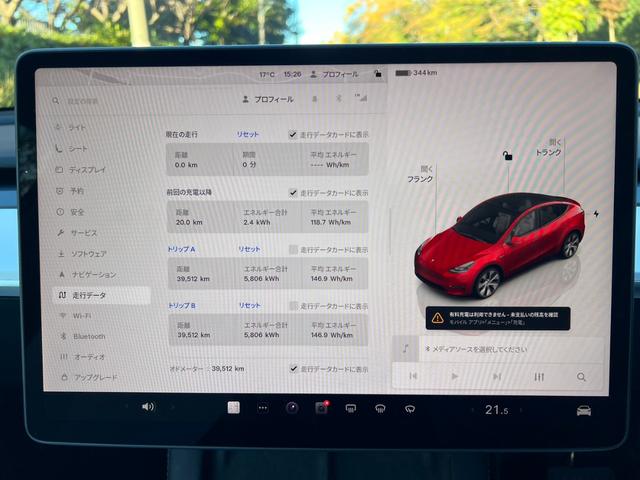This screenshot has height=480, width=640.
Task: Open the dashcam icon with red dot
Action: pyautogui.click(x=321, y=408)
